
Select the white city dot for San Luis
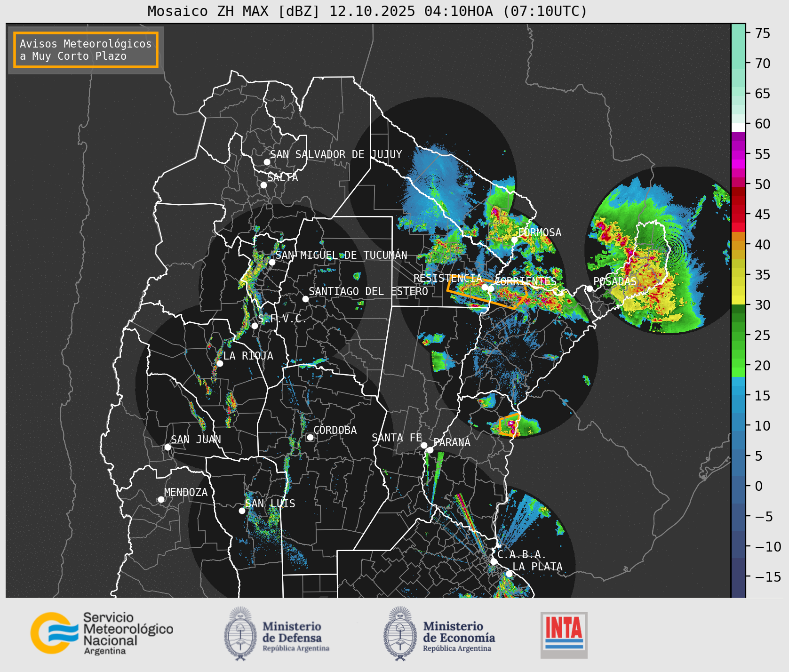tap(242, 511)
